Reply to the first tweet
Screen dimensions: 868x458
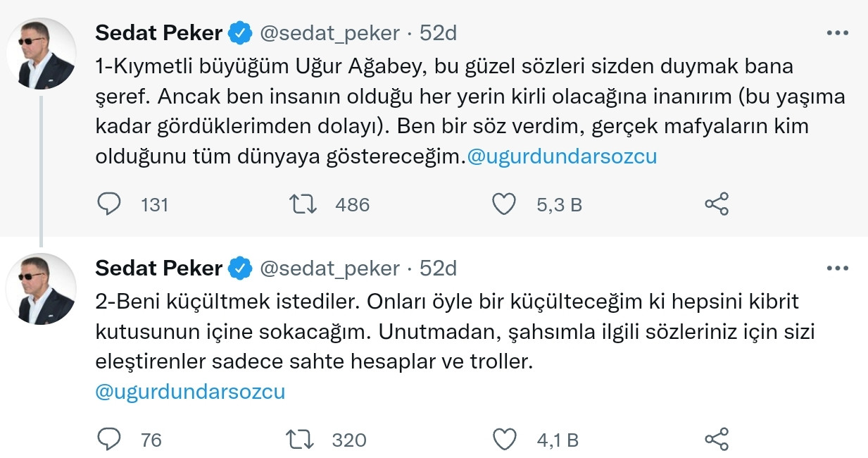(108, 204)
